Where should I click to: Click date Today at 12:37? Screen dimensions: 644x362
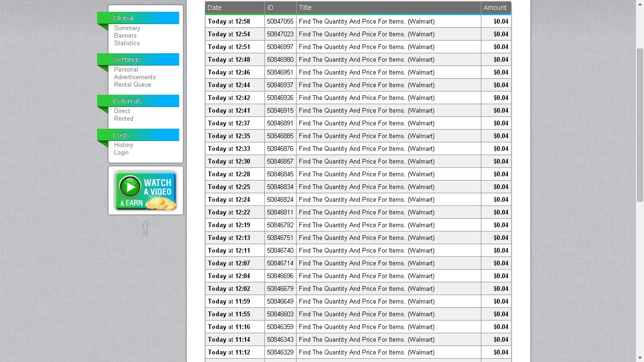tap(229, 123)
